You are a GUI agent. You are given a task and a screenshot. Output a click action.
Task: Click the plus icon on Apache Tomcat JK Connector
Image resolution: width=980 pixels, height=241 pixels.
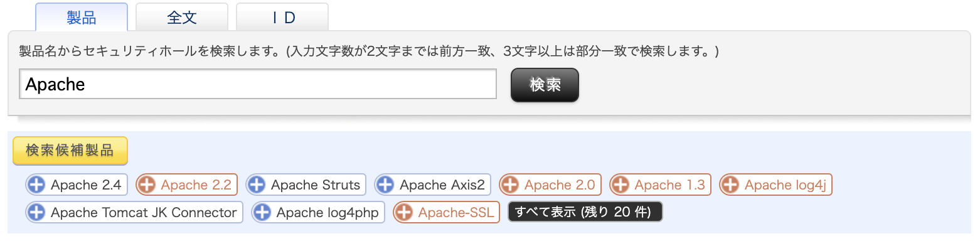[x=37, y=212]
